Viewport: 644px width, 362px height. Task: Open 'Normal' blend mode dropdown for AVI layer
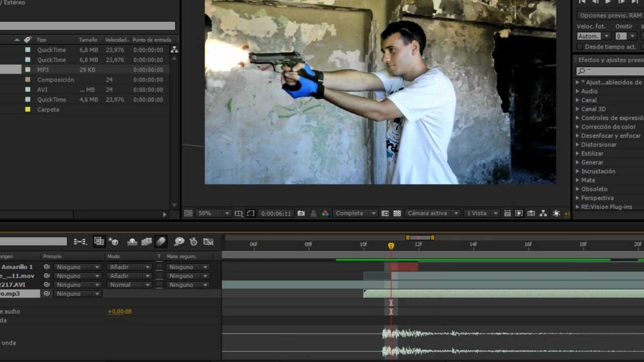pyautogui.click(x=129, y=285)
